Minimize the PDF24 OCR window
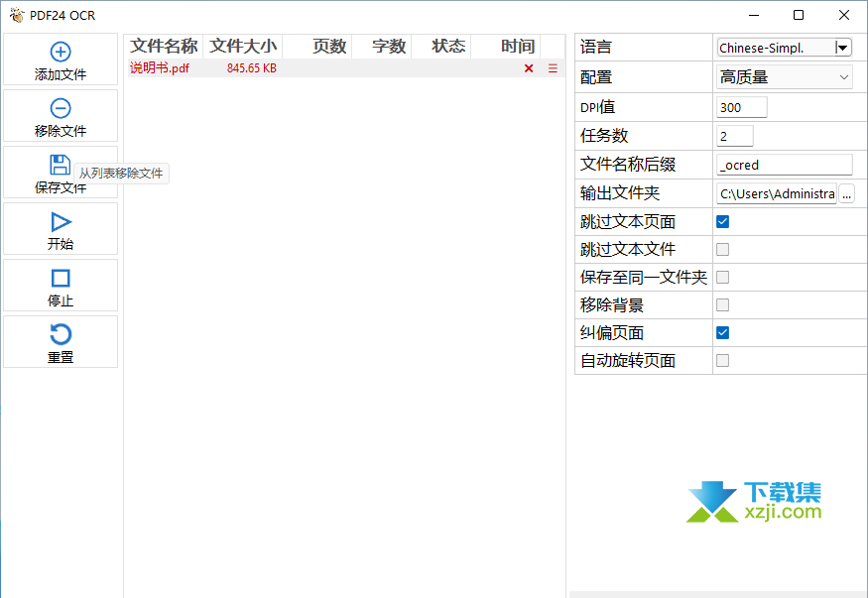The height and width of the screenshot is (598, 868). [753, 15]
